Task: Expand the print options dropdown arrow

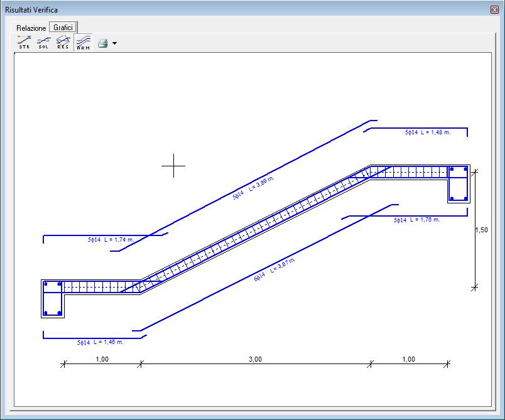Action: (x=115, y=43)
